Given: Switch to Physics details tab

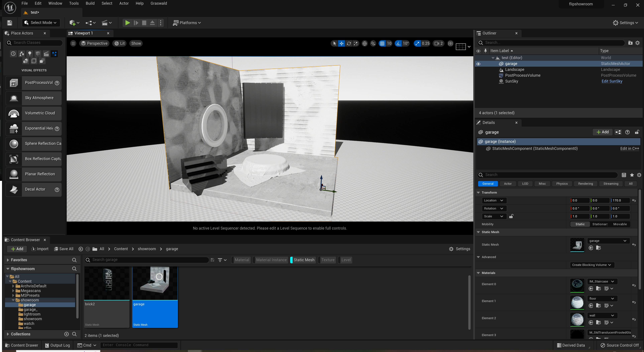Looking at the screenshot, I should click(562, 184).
